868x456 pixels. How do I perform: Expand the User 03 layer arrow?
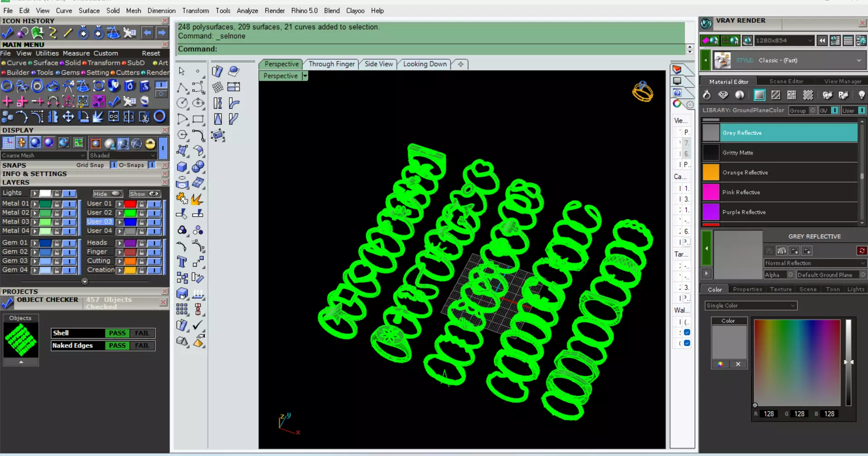[x=119, y=222]
